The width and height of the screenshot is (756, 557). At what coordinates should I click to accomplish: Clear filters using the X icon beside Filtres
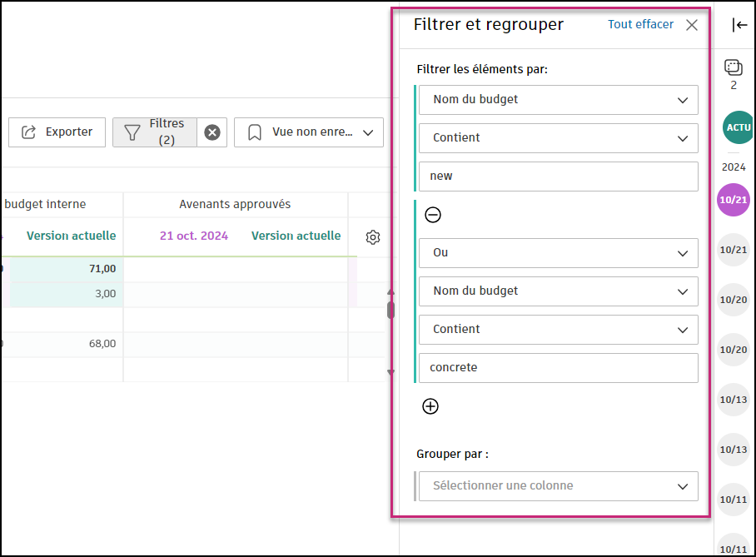pyautogui.click(x=211, y=132)
